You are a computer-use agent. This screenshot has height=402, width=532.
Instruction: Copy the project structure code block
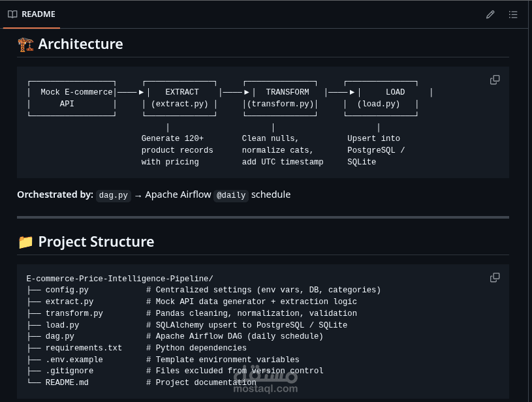coord(495,278)
